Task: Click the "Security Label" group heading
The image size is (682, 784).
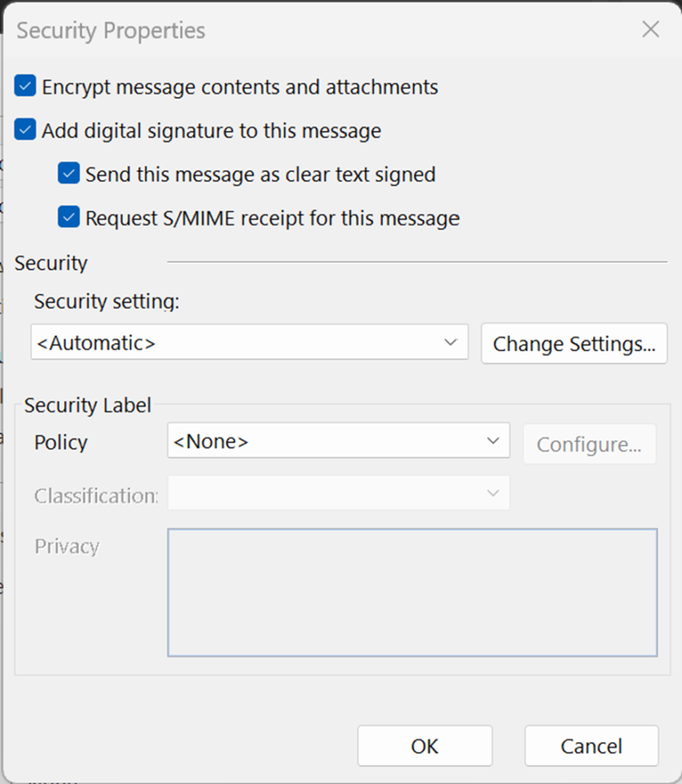Action: pos(88,405)
